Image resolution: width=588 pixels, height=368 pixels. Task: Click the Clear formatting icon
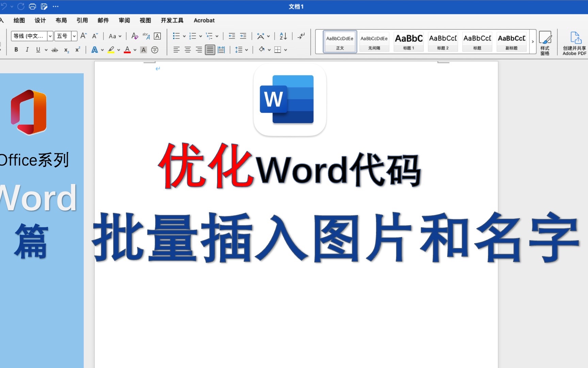[135, 36]
